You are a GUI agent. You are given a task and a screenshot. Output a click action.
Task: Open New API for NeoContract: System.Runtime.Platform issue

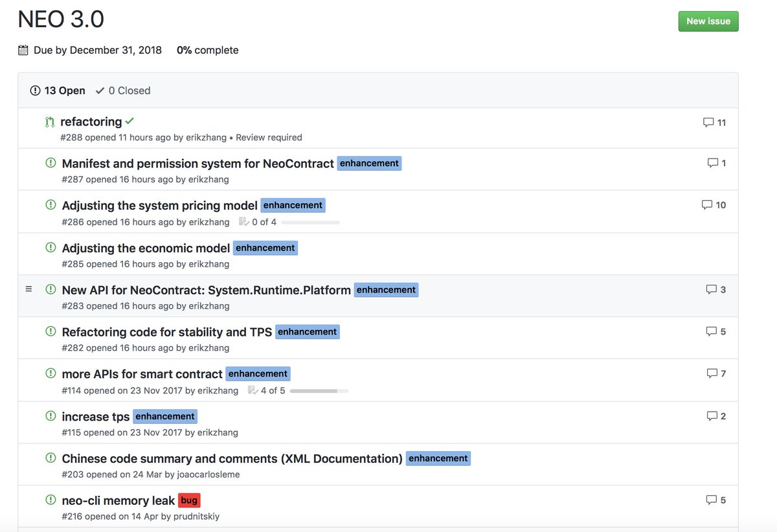coord(207,291)
